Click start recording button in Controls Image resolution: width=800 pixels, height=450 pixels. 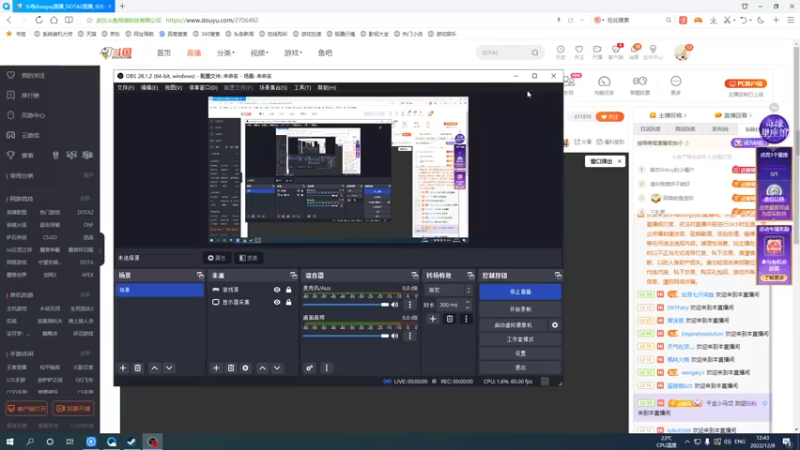click(x=520, y=309)
